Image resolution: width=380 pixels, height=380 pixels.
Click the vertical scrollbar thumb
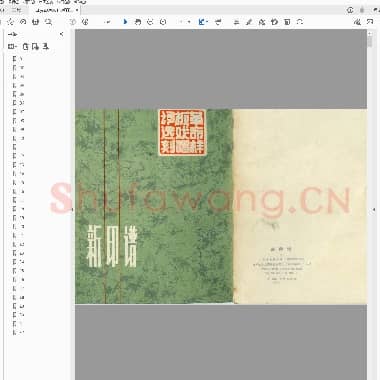(370, 42)
